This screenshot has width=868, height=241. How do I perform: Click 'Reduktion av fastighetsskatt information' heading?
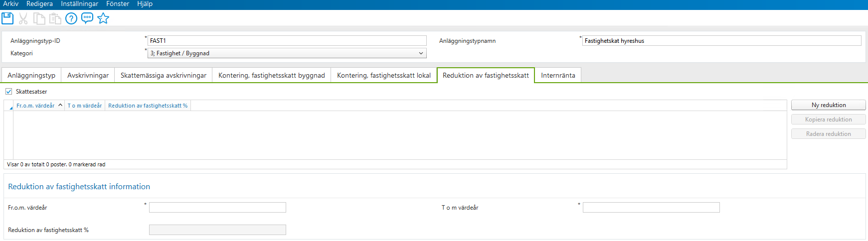coord(79,187)
